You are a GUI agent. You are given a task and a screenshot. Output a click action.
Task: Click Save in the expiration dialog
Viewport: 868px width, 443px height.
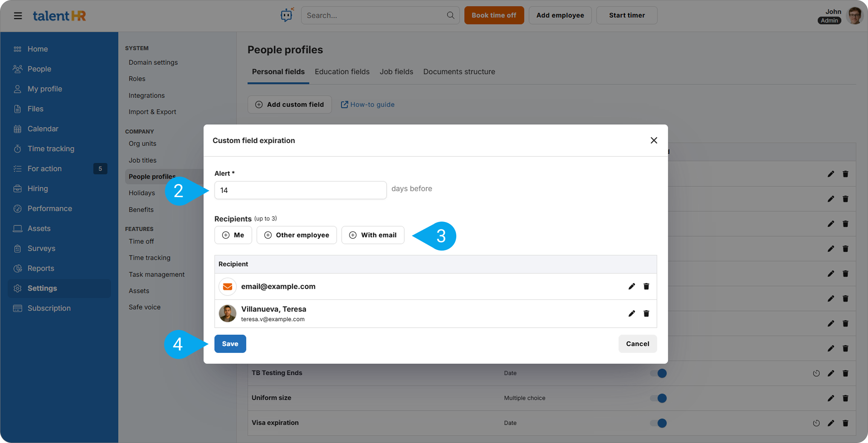pos(230,344)
